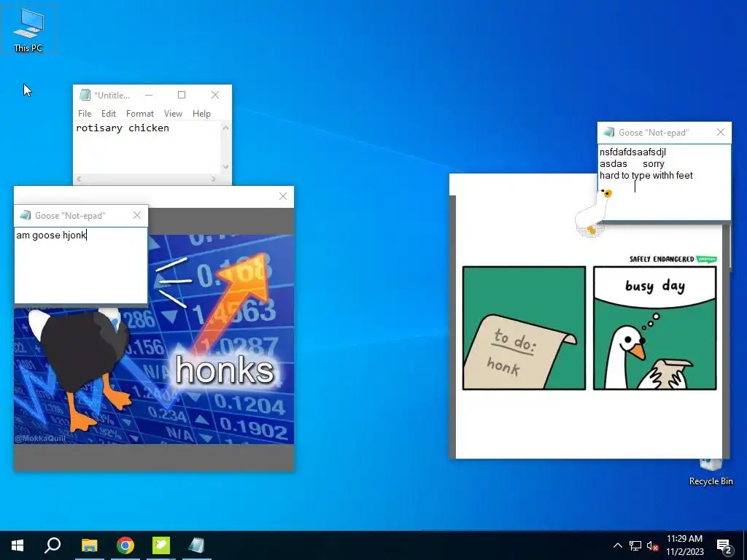747x560 pixels.
Task: Click the muted volume speaker icon
Action: [x=652, y=545]
